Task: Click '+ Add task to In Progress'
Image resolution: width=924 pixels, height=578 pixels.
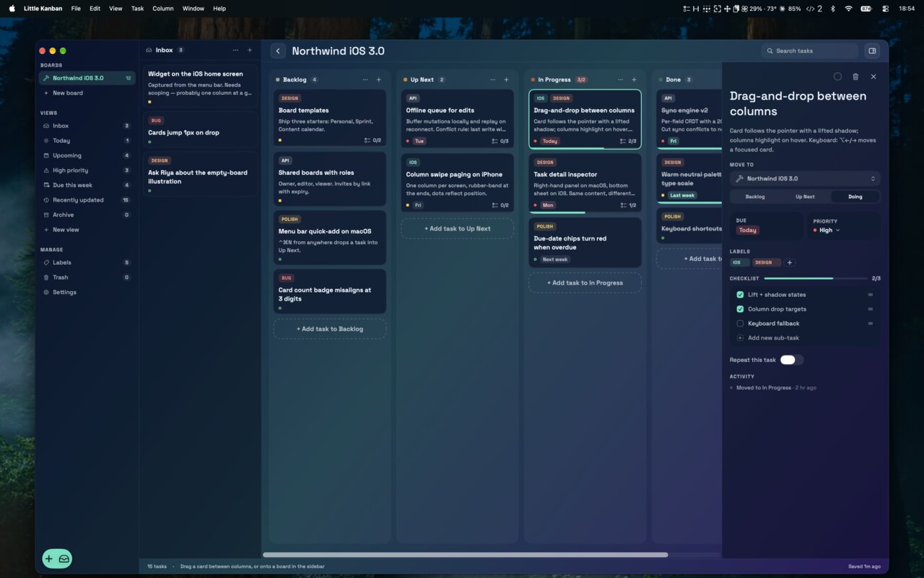Action: 585,282
